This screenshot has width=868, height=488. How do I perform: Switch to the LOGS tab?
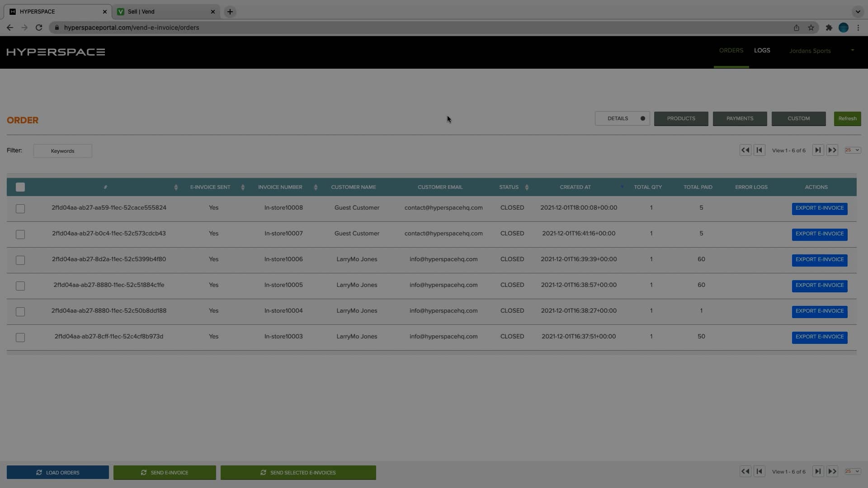762,50
